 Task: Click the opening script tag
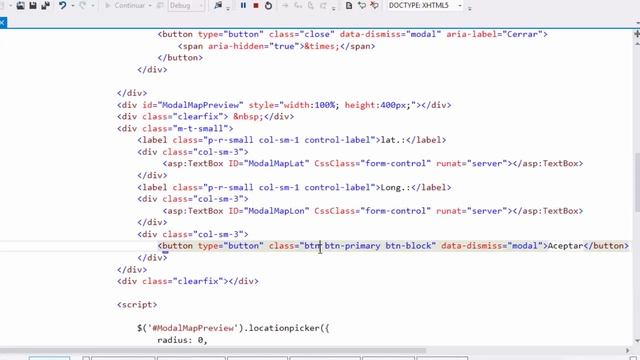tap(137, 304)
